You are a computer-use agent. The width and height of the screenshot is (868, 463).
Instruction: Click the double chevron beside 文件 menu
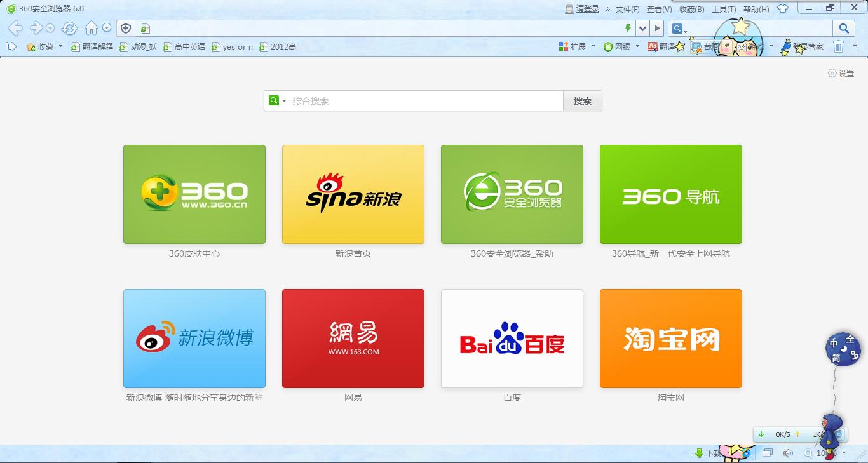607,9
